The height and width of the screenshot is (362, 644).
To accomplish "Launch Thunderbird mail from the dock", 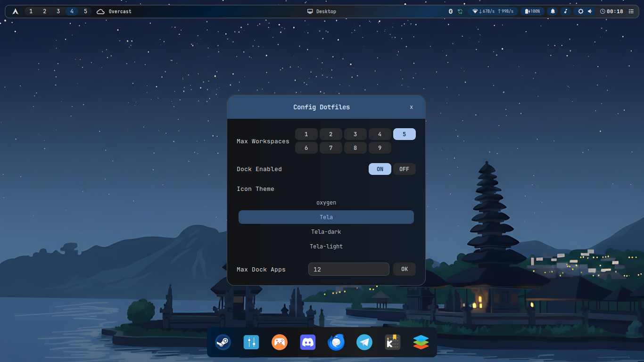I will (x=336, y=342).
